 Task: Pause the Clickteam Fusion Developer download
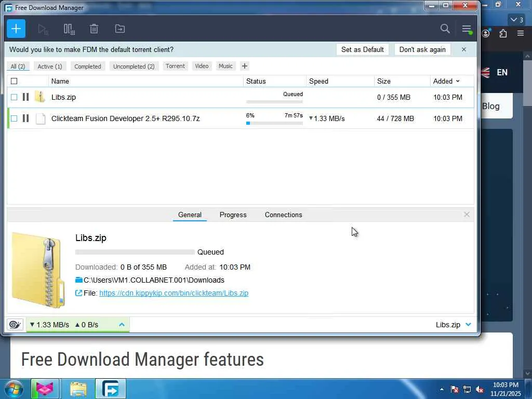pyautogui.click(x=25, y=118)
